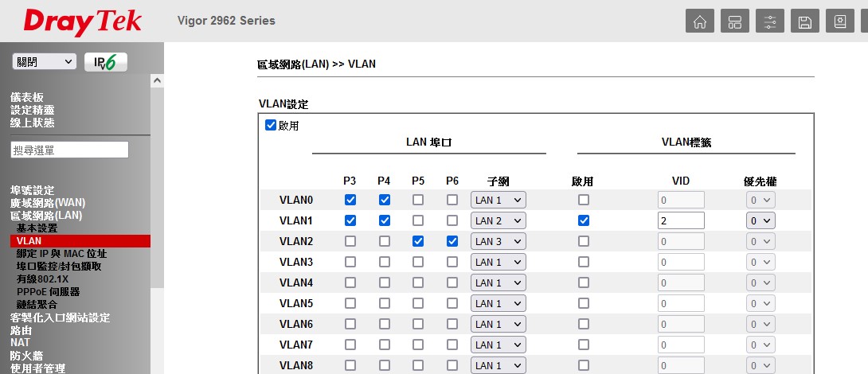Select VLAN in the sidebar menu
The height and width of the screenshot is (374, 868).
pos(29,241)
